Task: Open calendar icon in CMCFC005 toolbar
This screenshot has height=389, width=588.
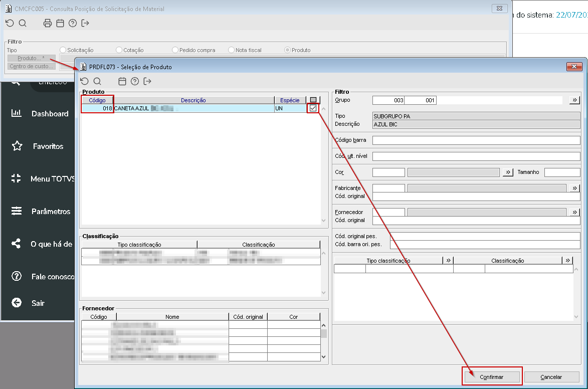Action: 60,23
